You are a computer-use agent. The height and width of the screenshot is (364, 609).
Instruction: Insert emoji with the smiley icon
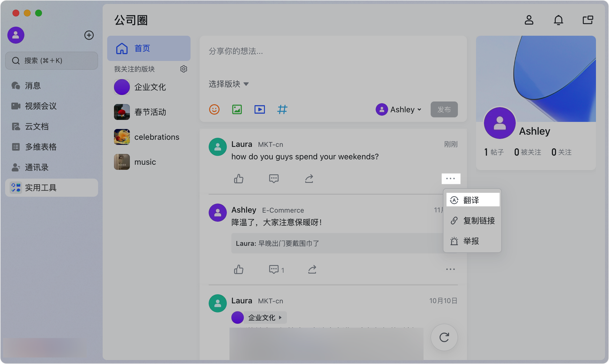[214, 109]
